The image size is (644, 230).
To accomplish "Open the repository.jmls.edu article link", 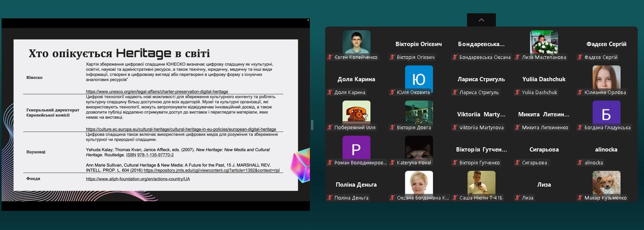I will (x=211, y=171).
